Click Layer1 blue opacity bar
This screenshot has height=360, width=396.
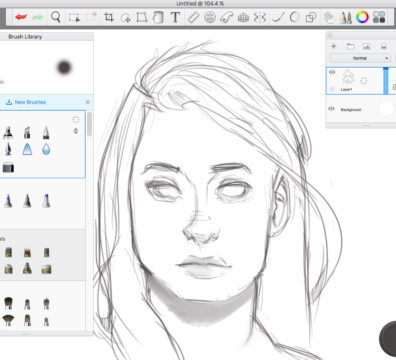[x=386, y=81]
